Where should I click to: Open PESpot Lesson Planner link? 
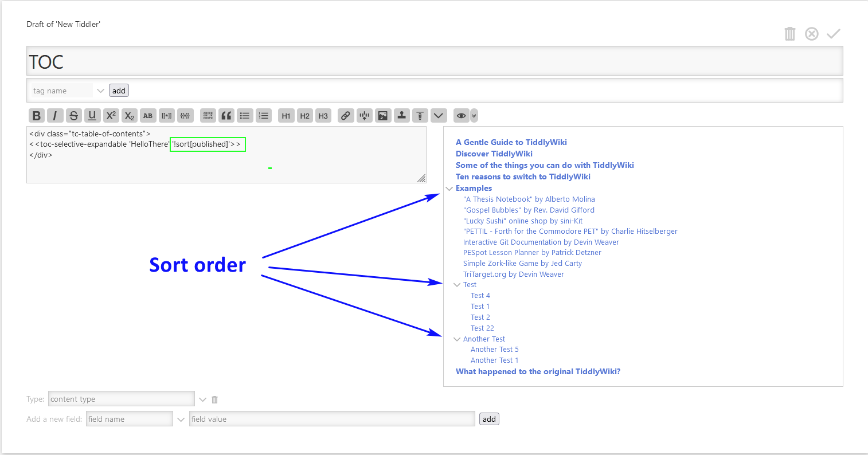pyautogui.click(x=532, y=253)
